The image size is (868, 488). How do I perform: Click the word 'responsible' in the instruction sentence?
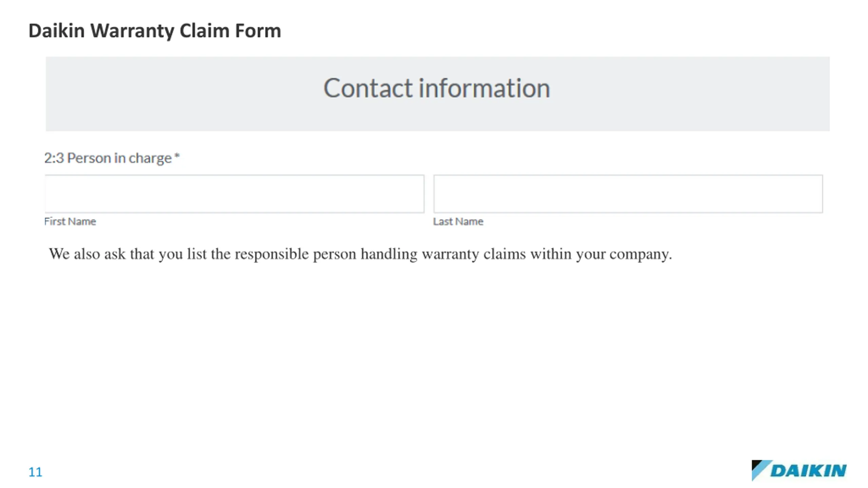click(272, 255)
